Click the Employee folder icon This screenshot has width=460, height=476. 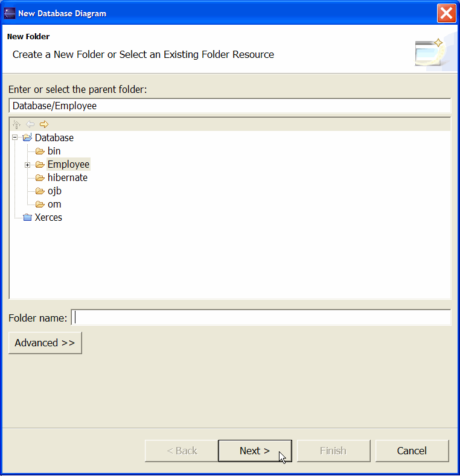pos(40,165)
